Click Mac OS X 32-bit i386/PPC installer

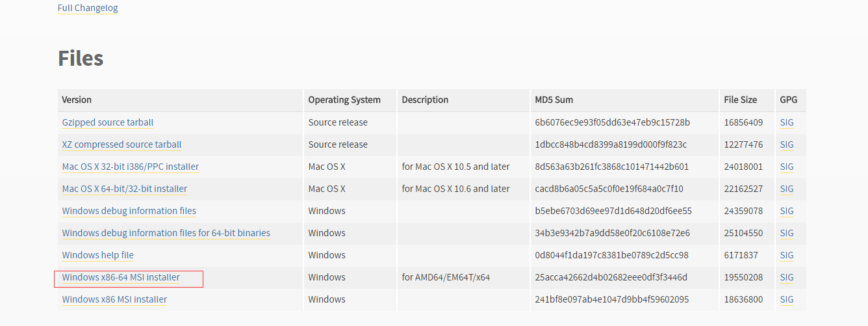pyautogui.click(x=131, y=167)
